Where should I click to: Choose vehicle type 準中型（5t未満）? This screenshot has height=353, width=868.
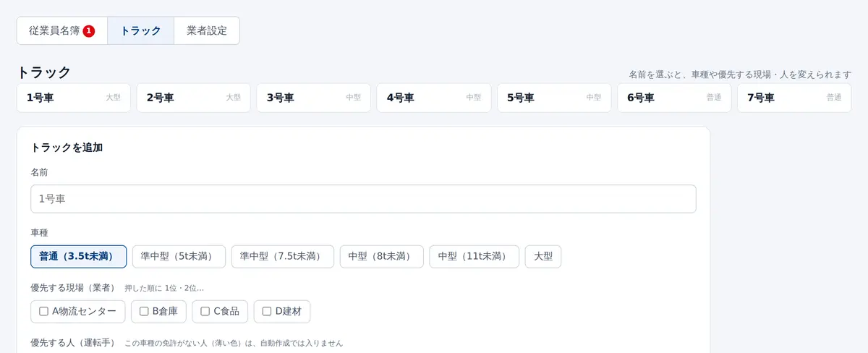[x=179, y=257]
